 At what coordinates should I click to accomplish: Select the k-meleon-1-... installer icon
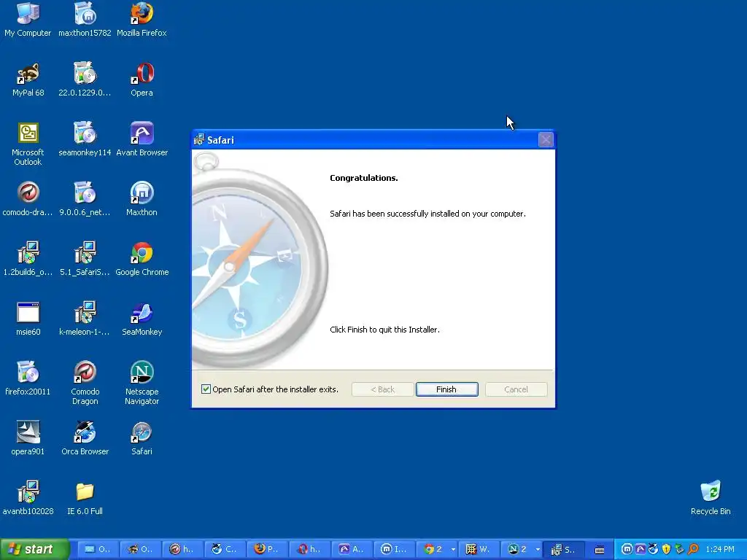tap(85, 319)
